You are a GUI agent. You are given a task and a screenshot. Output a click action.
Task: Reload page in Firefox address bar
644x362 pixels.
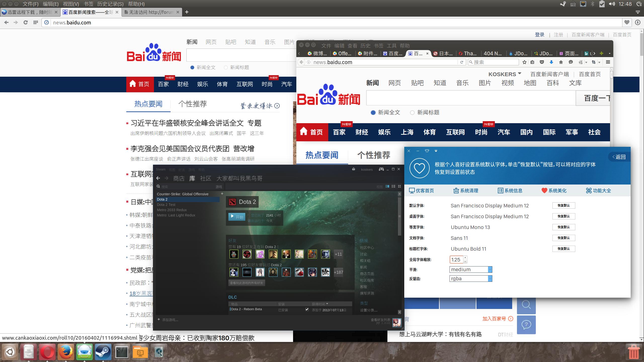pyautogui.click(x=462, y=62)
